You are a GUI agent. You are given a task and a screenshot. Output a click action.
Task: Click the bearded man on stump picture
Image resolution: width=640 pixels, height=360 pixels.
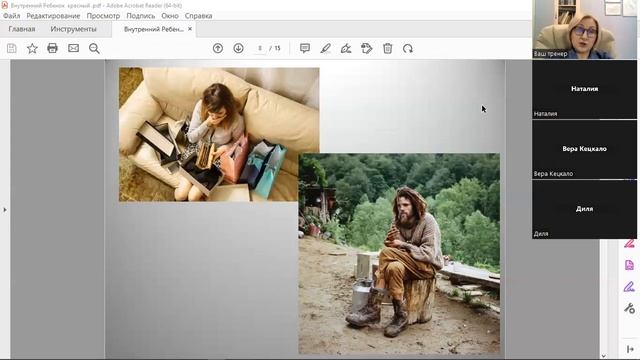click(399, 254)
